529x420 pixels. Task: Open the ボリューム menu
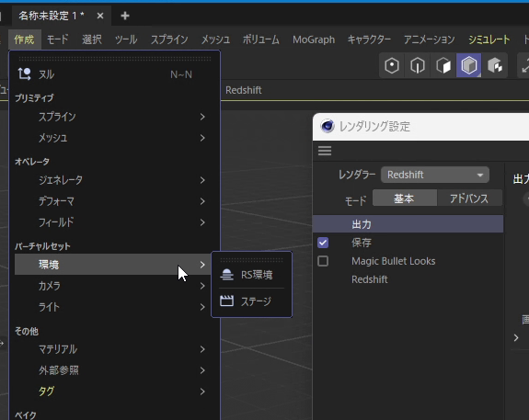(260, 40)
